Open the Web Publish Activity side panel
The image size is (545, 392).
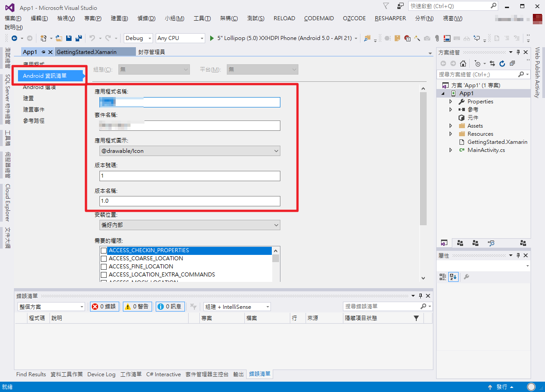[537, 72]
